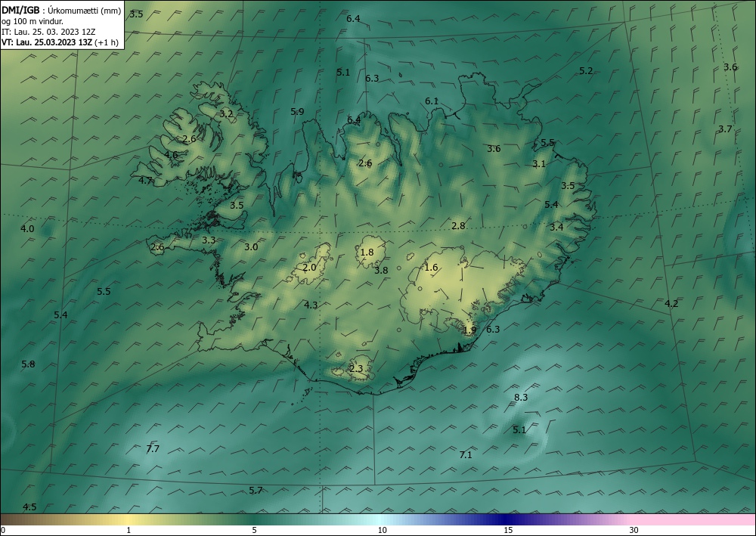This screenshot has height=536, width=756.
Task: Click the 6.1 value on the map
Action: (x=432, y=101)
